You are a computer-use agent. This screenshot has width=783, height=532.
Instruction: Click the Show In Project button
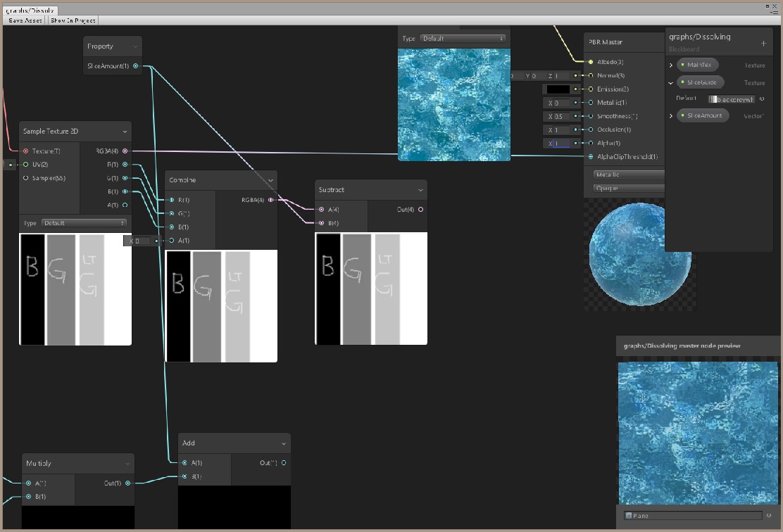(x=73, y=20)
